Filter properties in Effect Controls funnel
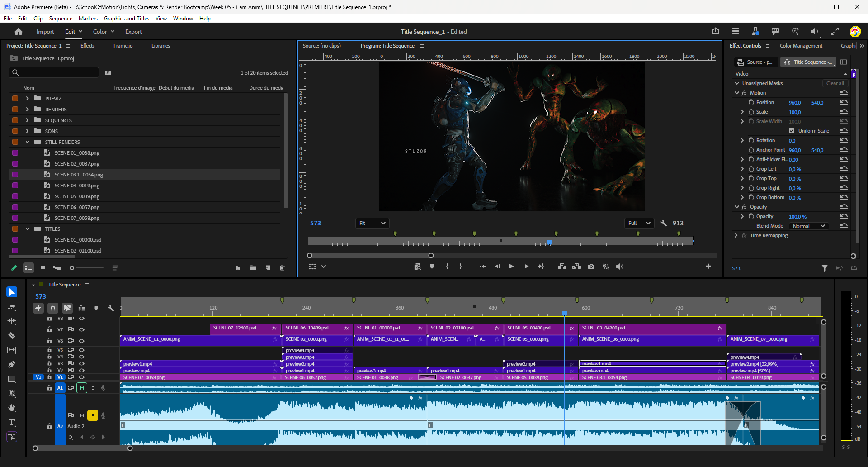Image resolution: width=868 pixels, height=467 pixels. [x=825, y=268]
